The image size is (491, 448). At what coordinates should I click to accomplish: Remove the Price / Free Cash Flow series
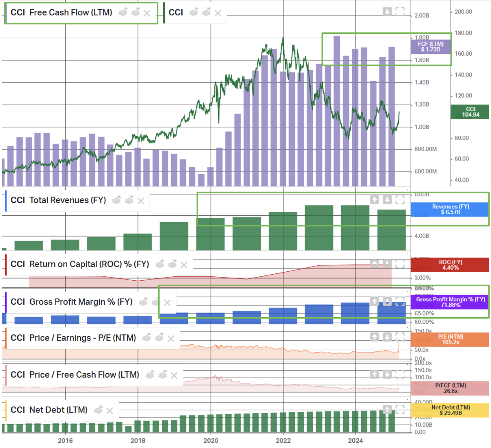(174, 376)
